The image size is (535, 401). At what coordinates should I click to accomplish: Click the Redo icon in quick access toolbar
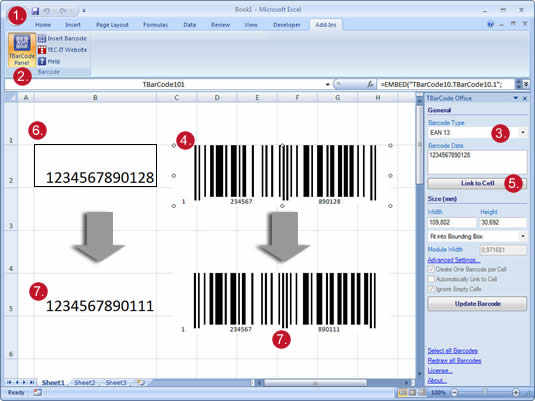(63, 11)
